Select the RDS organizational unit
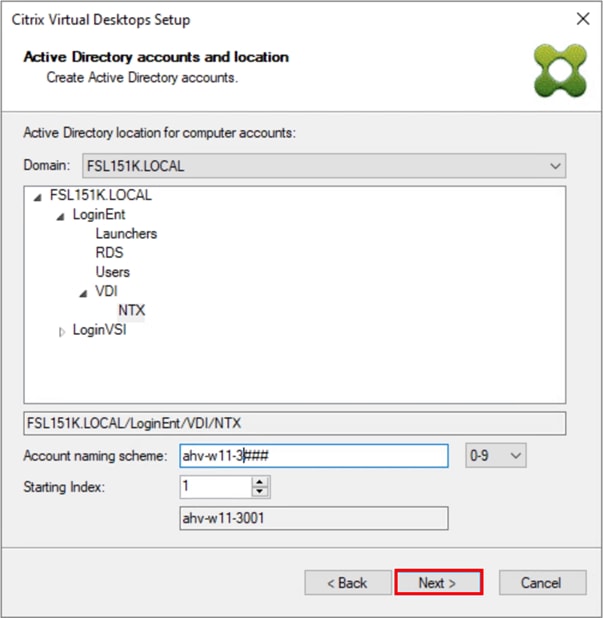This screenshot has width=603, height=618. [x=109, y=252]
